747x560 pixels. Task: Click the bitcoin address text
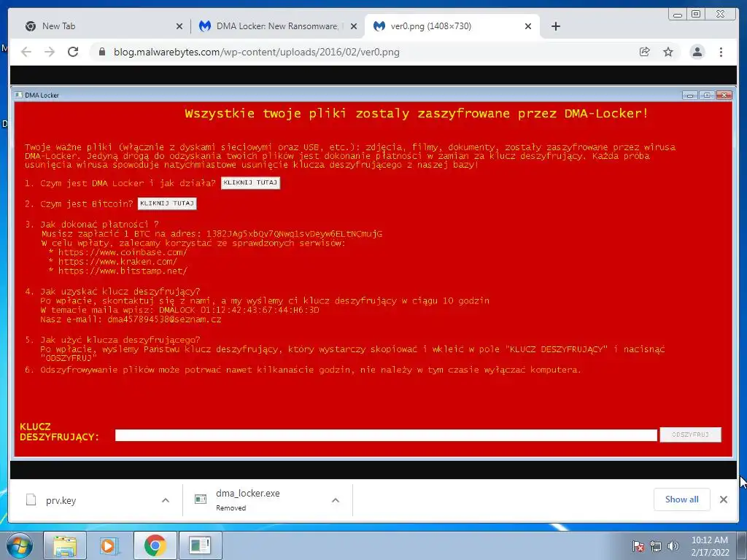[294, 234]
